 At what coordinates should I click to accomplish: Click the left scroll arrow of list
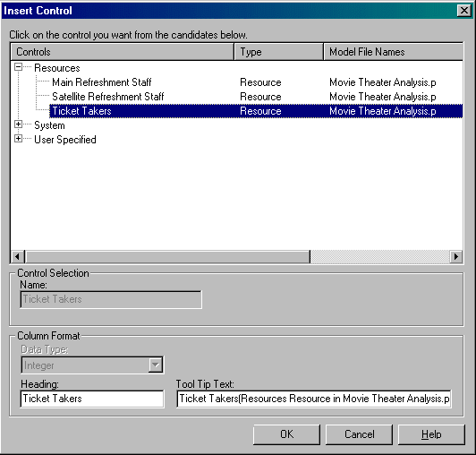[17, 257]
